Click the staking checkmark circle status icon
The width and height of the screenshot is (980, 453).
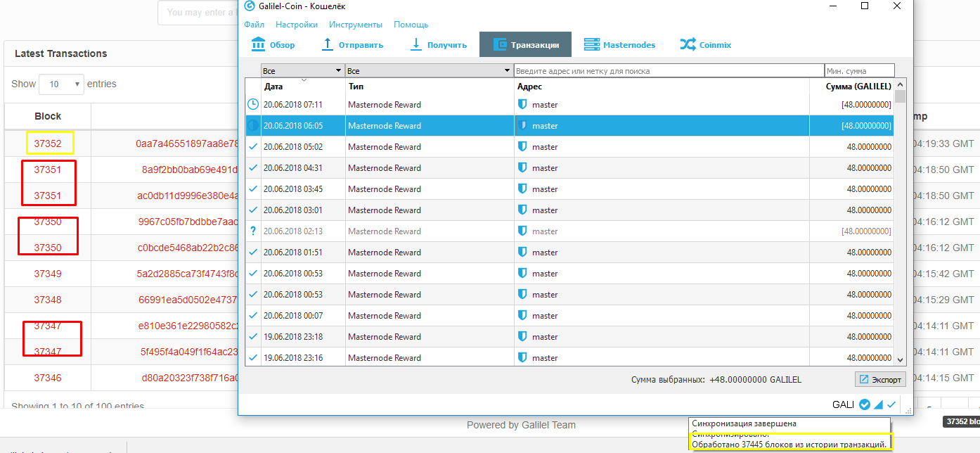click(x=865, y=404)
